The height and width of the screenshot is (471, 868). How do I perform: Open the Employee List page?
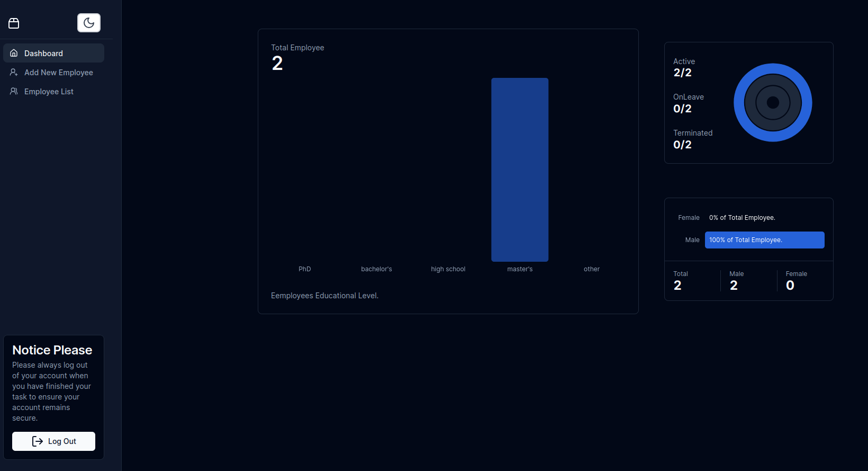coord(49,92)
